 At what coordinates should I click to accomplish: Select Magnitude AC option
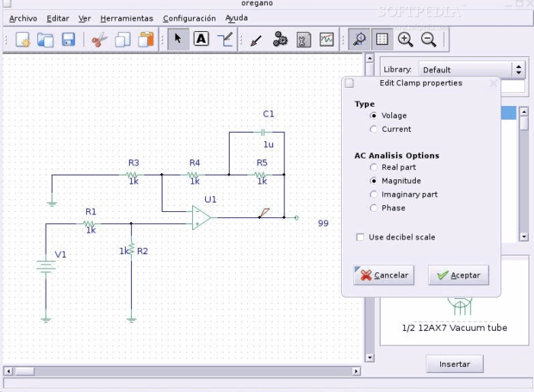374,181
